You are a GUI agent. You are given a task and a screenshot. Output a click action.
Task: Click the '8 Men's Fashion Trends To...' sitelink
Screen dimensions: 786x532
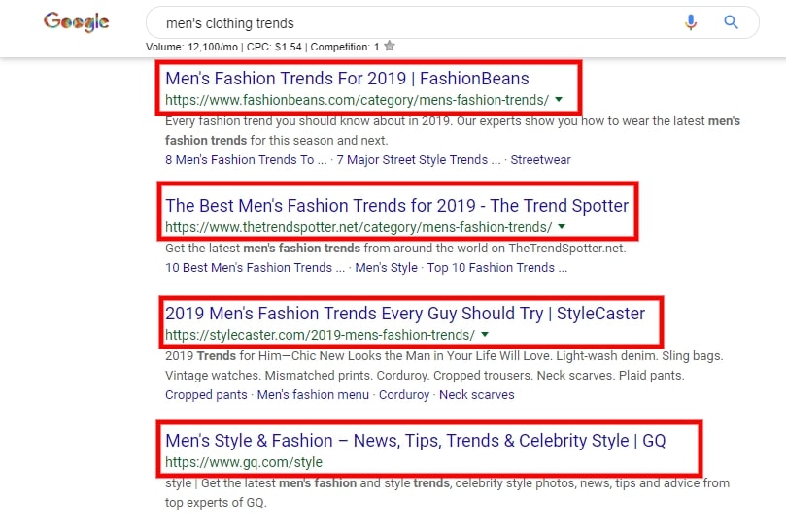pos(239,159)
